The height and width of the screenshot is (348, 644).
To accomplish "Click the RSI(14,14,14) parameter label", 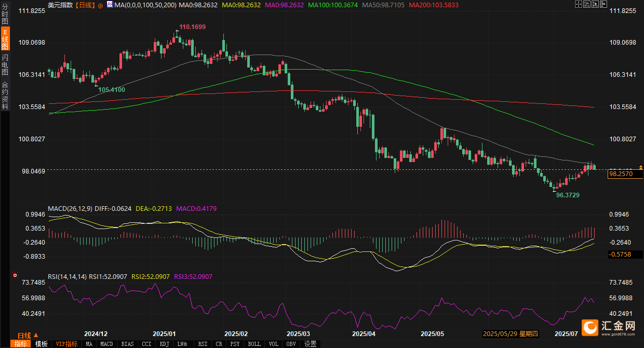I will tap(68, 277).
